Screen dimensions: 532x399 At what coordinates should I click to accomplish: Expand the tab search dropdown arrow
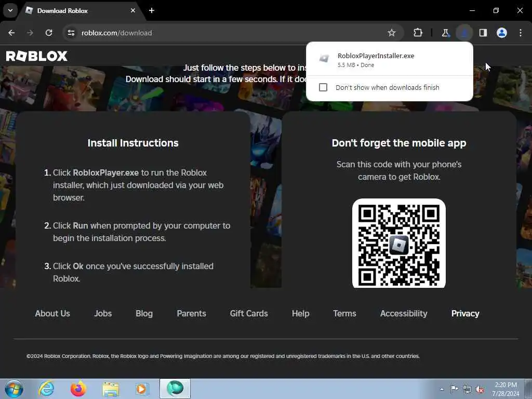tap(10, 10)
